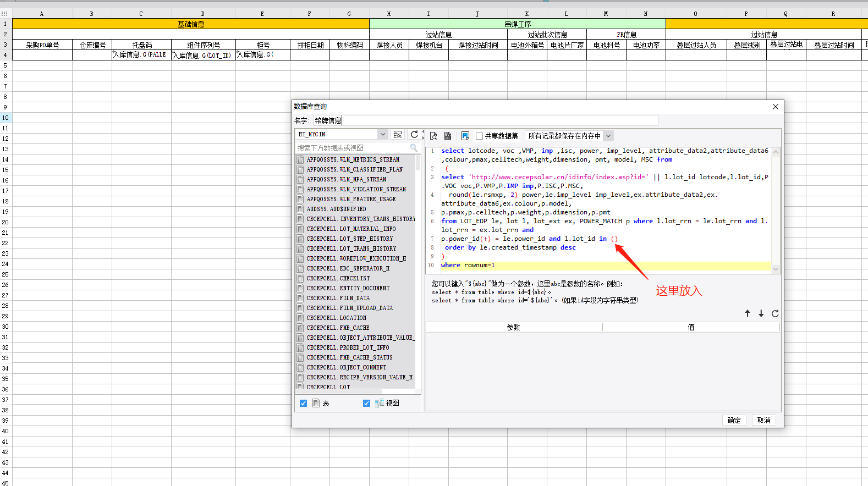Select CECEPCELL.EDC_SEPERATOR_H table
Screen dimensions: 868x486
(348, 268)
